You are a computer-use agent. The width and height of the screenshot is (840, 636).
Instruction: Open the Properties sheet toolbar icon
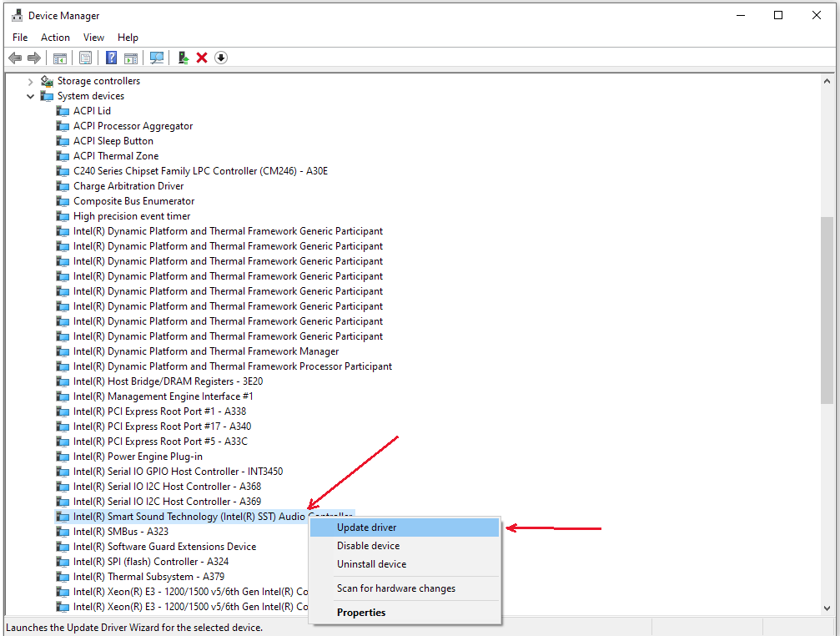coord(85,58)
